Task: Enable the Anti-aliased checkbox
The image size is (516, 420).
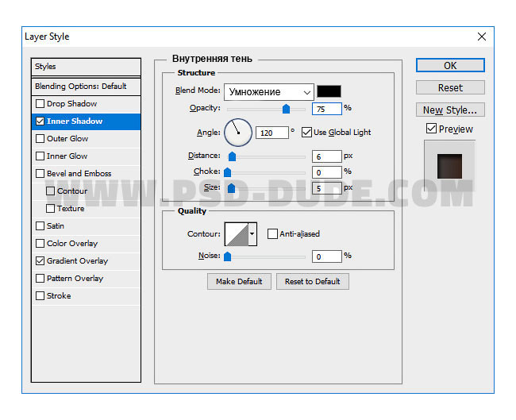Action: coord(272,233)
